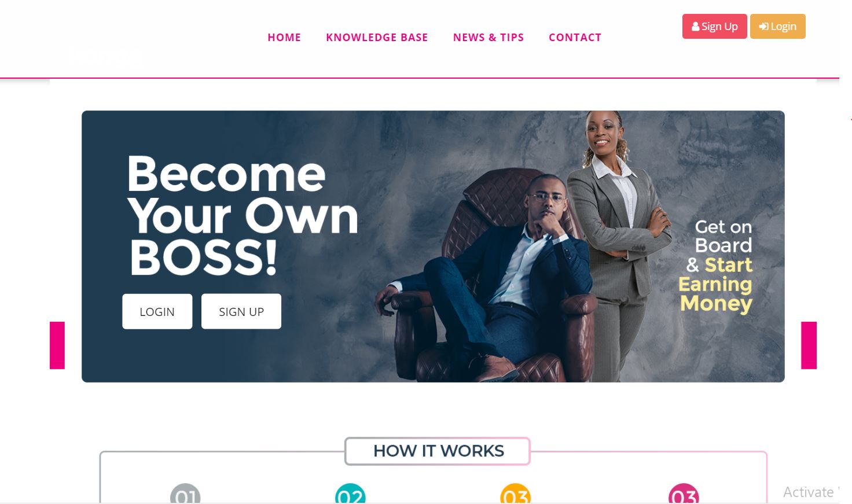Screen dimensions: 852x504
Task: Open the HOME menu item
Action: (284, 38)
